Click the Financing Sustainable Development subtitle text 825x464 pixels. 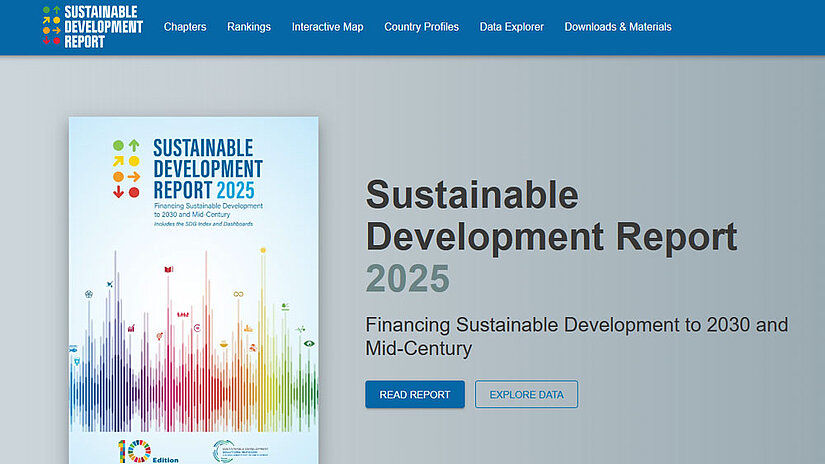[577, 336]
